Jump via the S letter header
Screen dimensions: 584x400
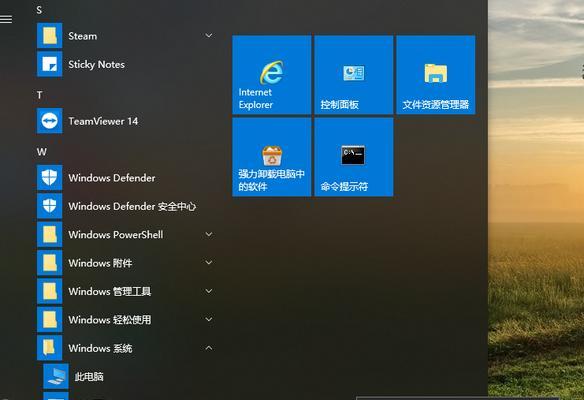[39, 10]
